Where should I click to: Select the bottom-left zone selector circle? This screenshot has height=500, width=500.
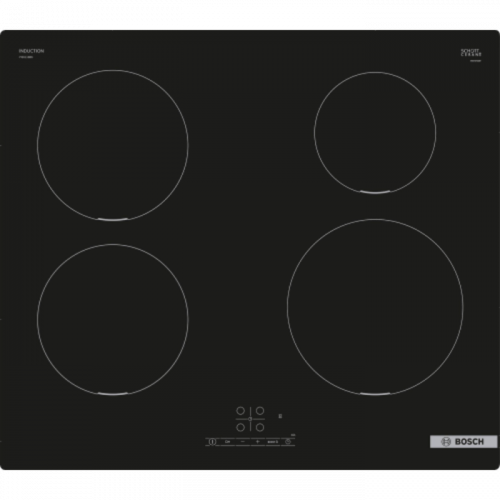pyautogui.click(x=240, y=427)
